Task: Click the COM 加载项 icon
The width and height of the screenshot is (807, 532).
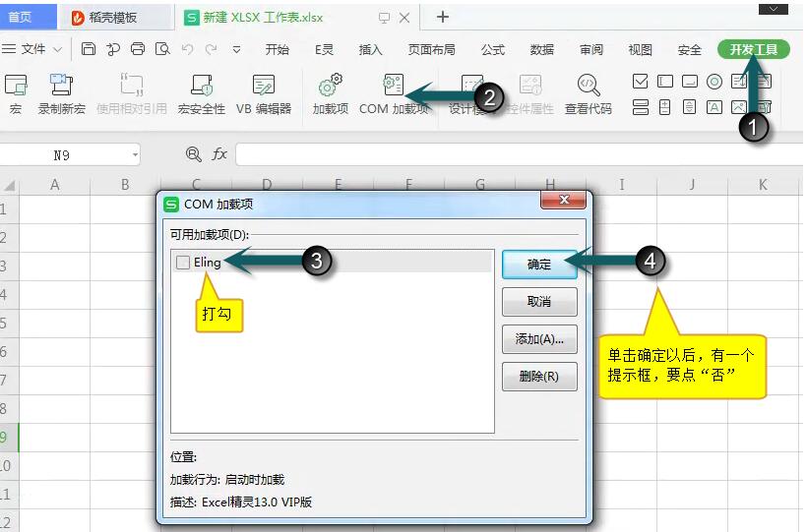Action: coord(394,87)
